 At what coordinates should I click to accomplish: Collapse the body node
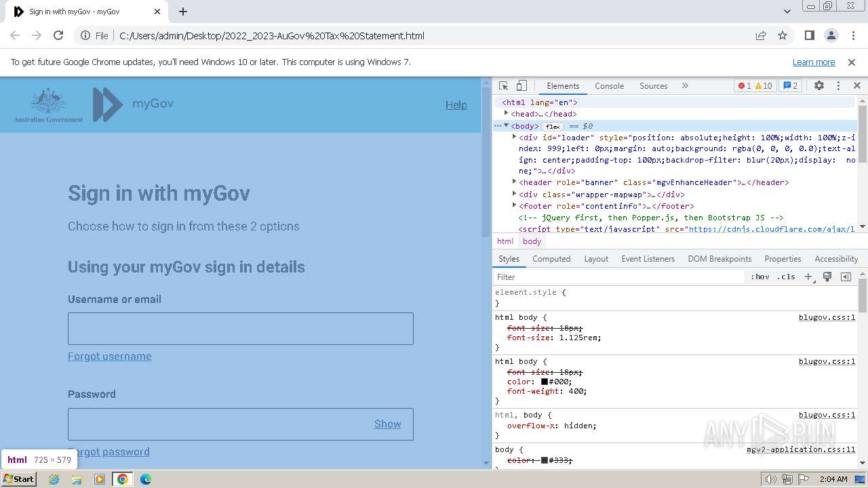[506, 126]
